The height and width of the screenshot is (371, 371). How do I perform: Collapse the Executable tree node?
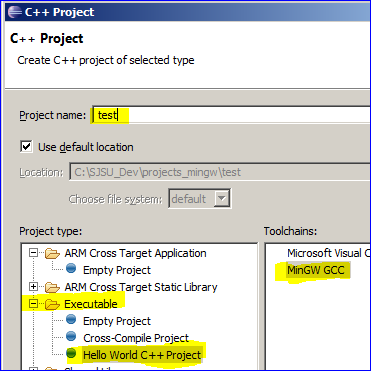(x=33, y=304)
